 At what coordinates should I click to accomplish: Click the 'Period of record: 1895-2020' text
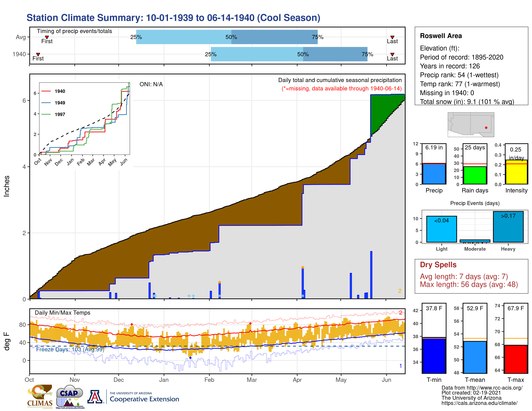point(461,57)
